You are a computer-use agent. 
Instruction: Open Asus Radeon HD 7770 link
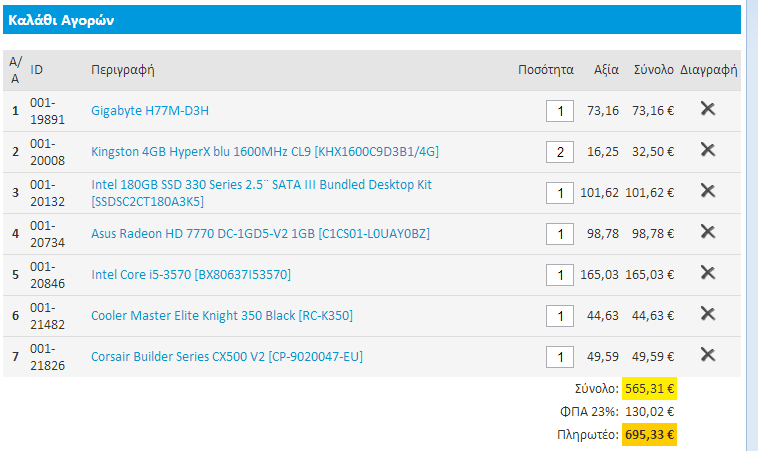tap(260, 234)
